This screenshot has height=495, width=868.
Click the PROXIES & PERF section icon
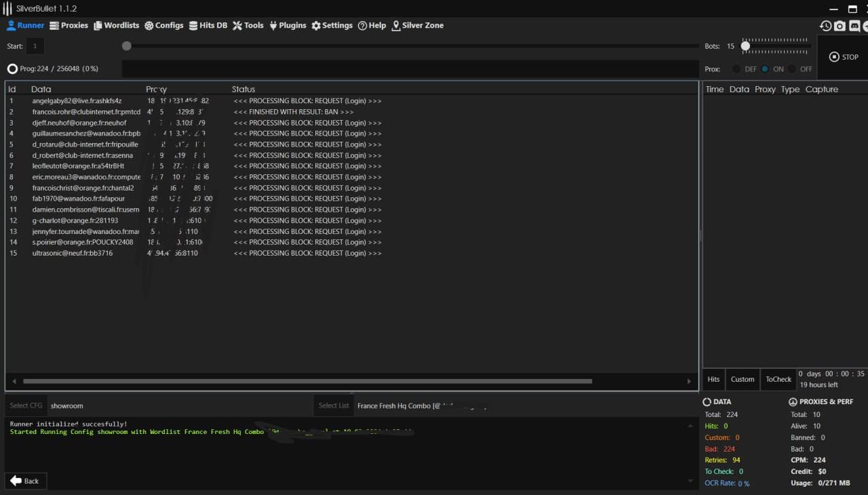[793, 402]
